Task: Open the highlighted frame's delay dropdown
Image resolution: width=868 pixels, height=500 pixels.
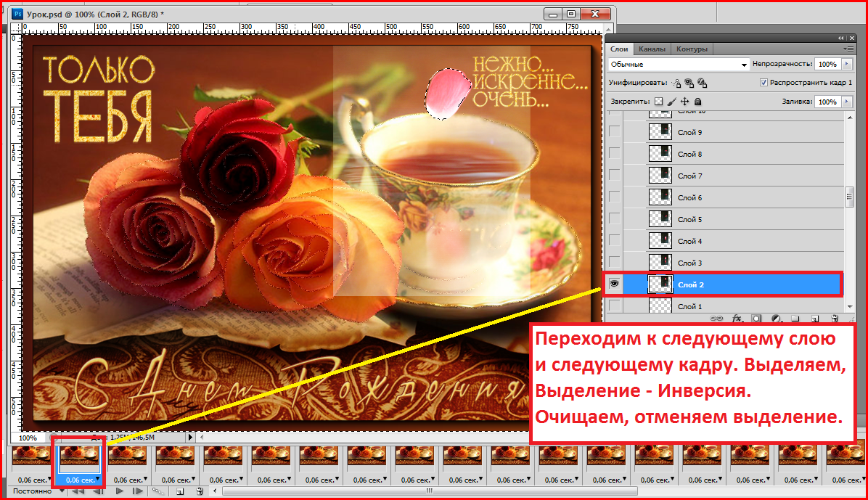Action: point(98,478)
